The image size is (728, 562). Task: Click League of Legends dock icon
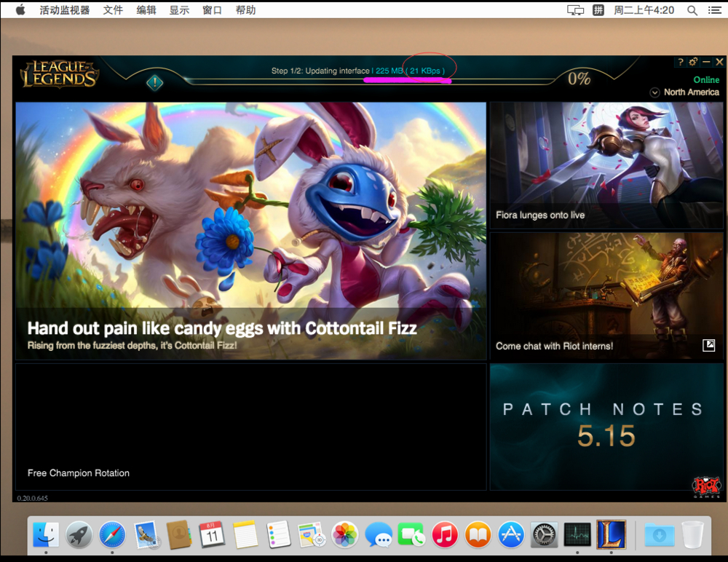(611, 534)
